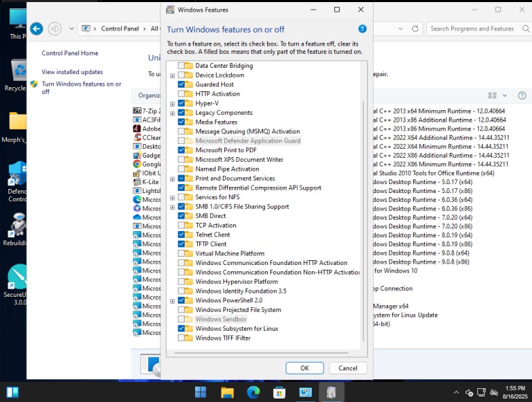Uncheck Windows Subsystem for Linux
Screen dimensions: 532x402
(x=181, y=329)
